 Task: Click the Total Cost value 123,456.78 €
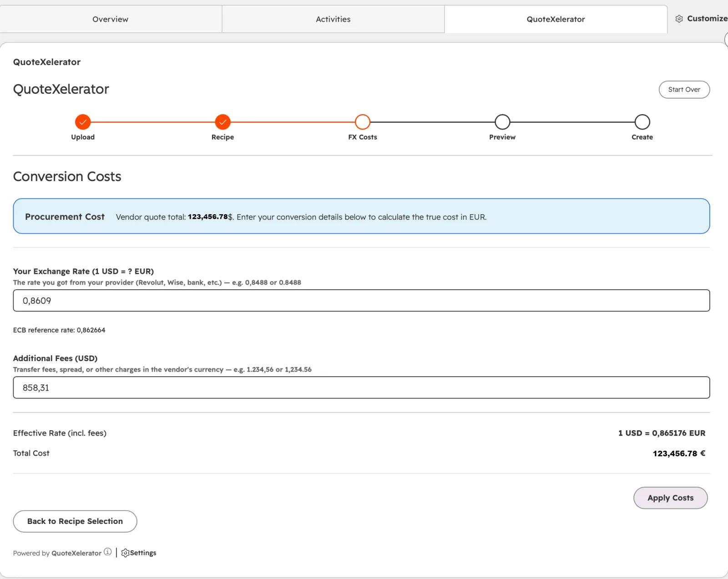[x=679, y=453]
